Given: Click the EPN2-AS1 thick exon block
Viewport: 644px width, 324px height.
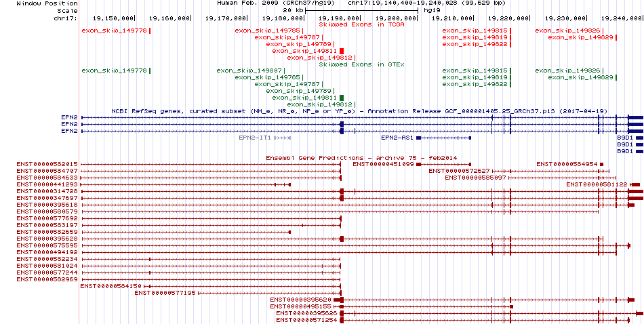Looking at the screenshot, I should click(419, 138).
